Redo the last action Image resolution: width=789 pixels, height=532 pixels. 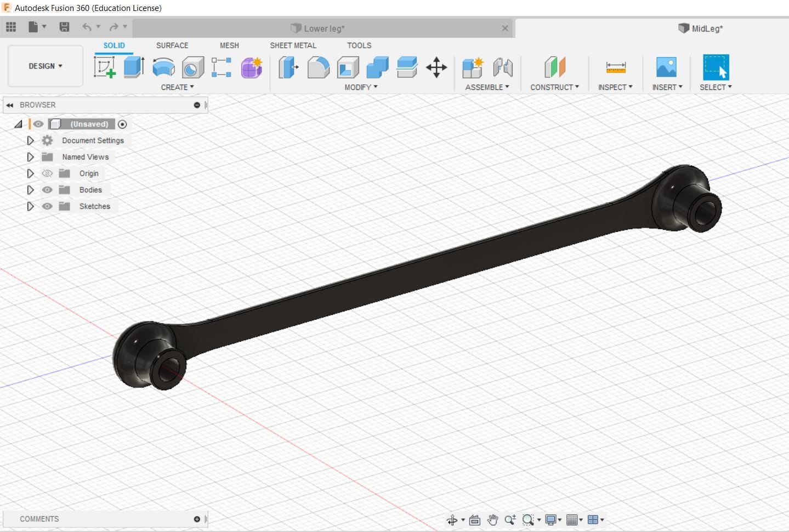[x=114, y=26]
